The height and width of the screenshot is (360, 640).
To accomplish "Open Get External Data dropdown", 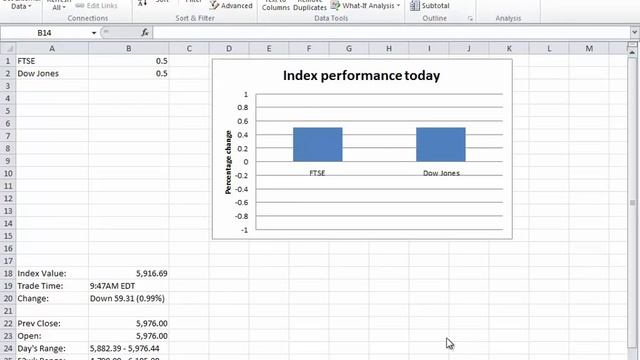I will click(x=20, y=5).
